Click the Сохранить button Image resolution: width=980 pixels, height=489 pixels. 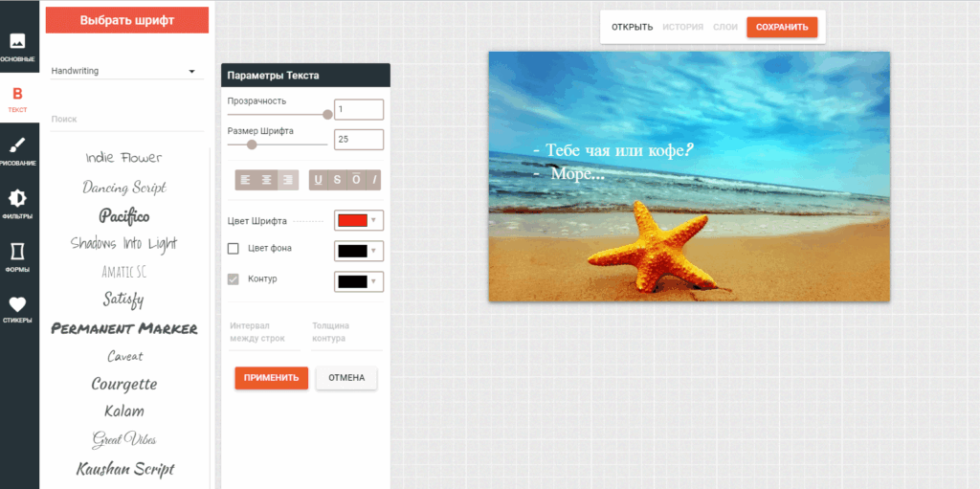click(x=782, y=27)
